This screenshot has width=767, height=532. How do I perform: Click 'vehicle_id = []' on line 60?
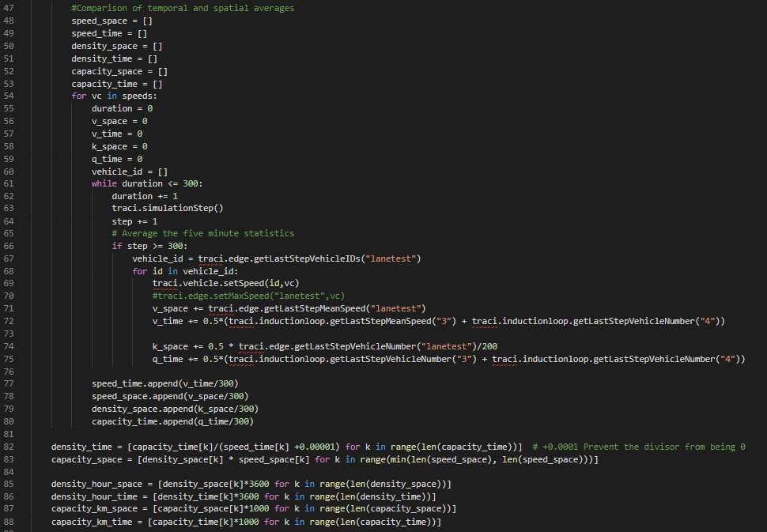click(130, 172)
